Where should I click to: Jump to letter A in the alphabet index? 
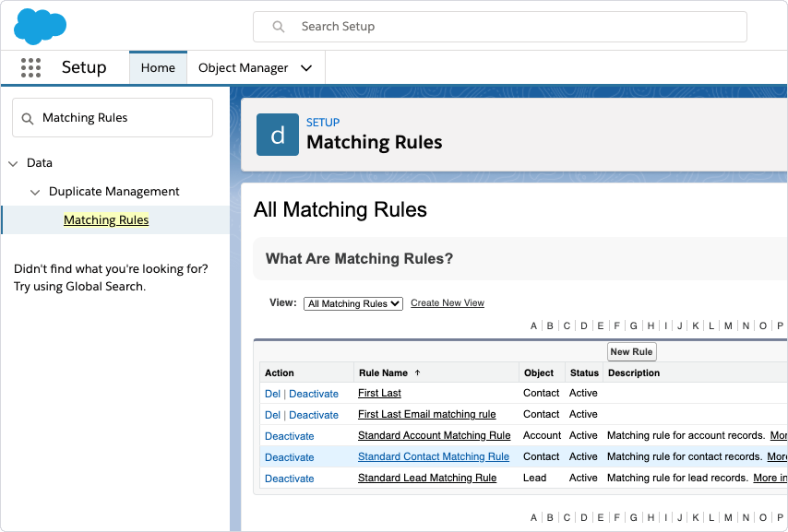533,325
